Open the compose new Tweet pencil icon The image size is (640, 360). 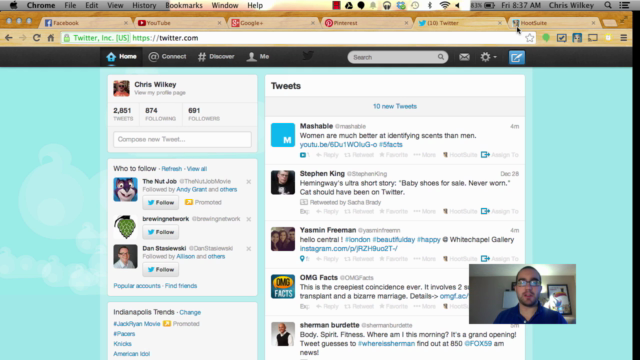(516, 58)
